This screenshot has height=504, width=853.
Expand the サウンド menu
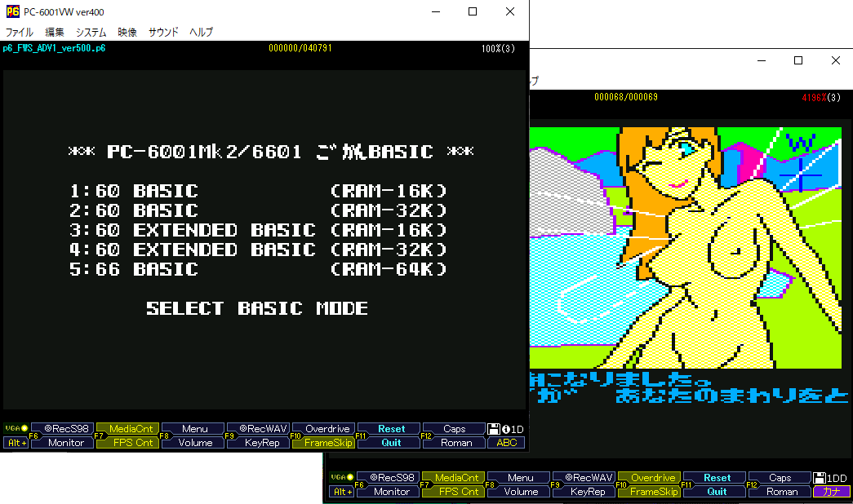163,33
